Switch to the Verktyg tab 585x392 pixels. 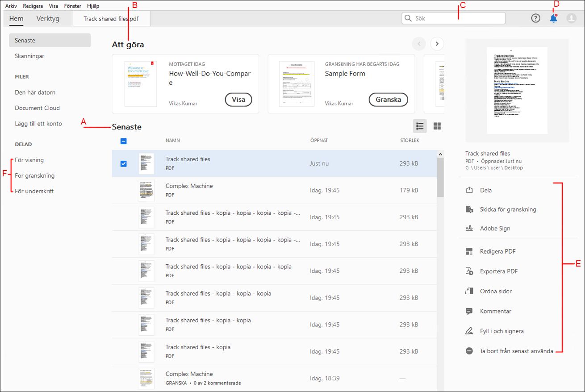tap(48, 19)
